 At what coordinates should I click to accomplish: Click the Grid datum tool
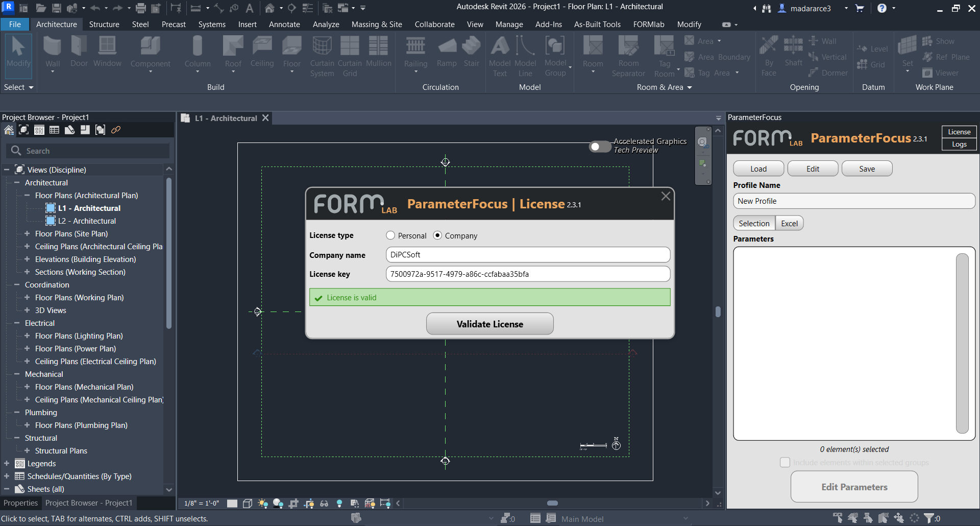(x=871, y=65)
